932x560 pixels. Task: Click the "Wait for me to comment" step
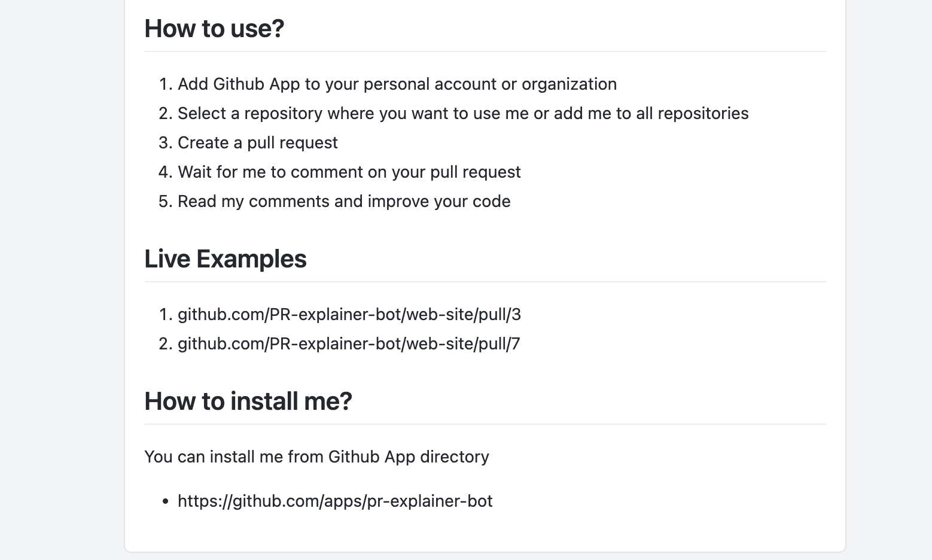(349, 172)
